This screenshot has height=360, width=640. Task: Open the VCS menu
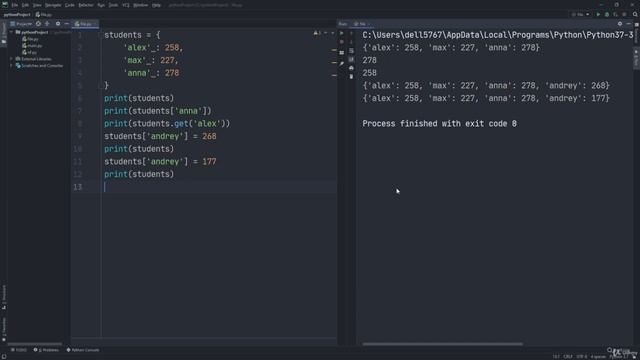126,5
